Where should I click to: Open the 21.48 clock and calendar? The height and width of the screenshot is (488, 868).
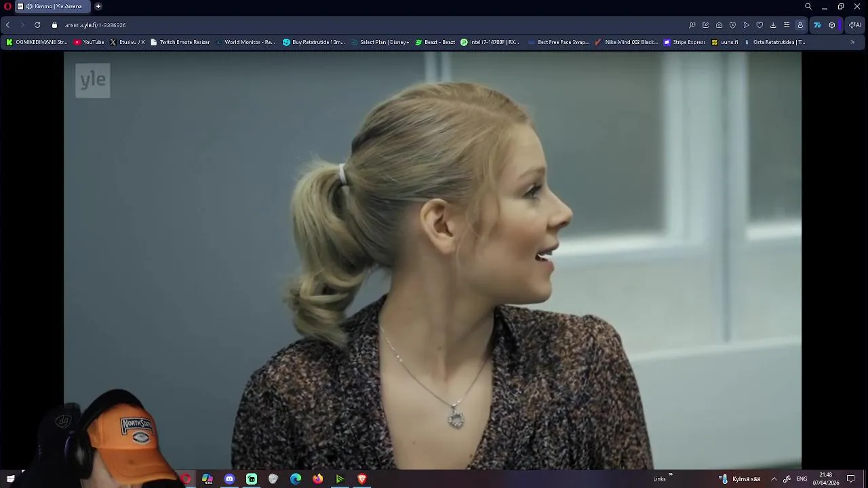[x=826, y=479]
